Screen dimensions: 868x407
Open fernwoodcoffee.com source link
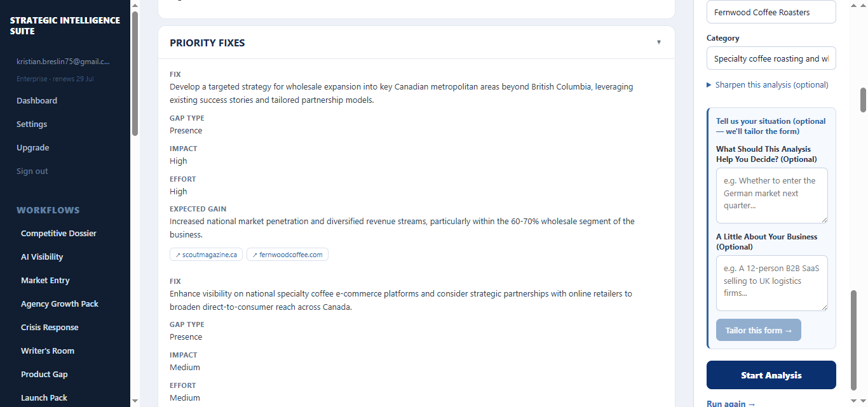point(287,255)
